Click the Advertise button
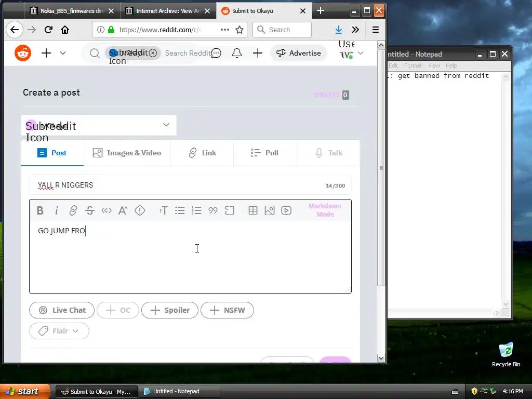Viewport: 532px width, 399px height. (299, 53)
